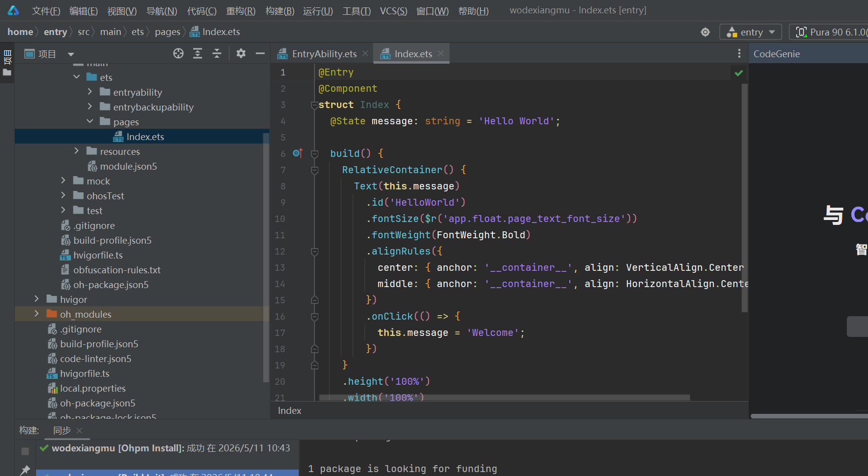Click the CodeGenie panel header
Viewport: 868px width, 476px height.
[777, 54]
